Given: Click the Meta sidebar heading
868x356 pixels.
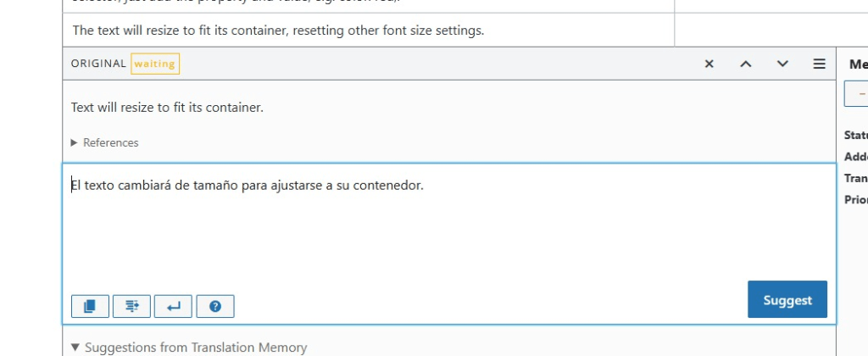Looking at the screenshot, I should click(x=858, y=64).
